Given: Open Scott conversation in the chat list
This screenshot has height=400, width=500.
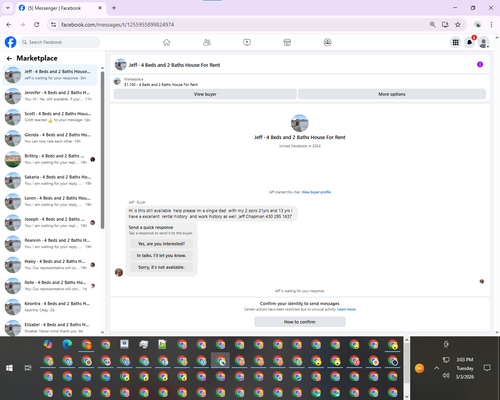Looking at the screenshot, I should [50, 117].
